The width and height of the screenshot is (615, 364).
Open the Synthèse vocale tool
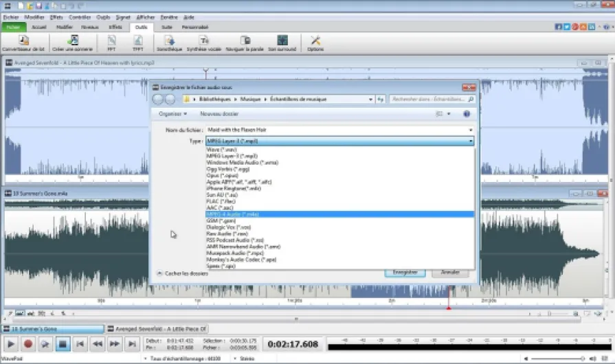(203, 41)
